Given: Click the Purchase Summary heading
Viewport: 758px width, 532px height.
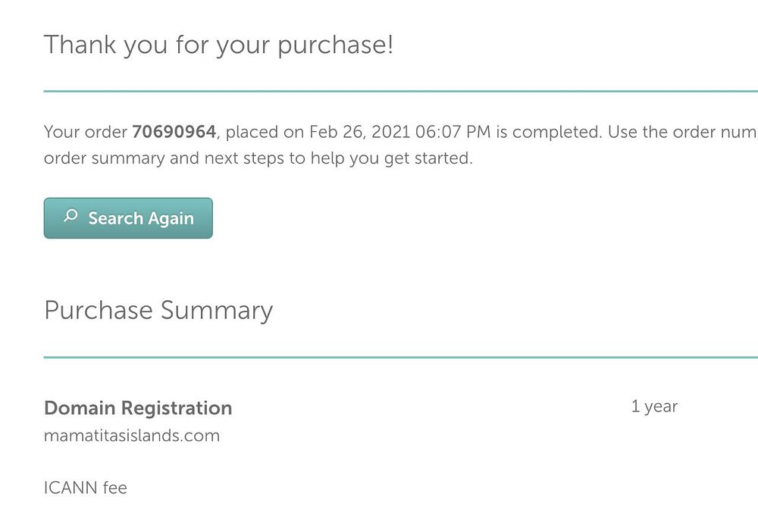Looking at the screenshot, I should [x=158, y=311].
